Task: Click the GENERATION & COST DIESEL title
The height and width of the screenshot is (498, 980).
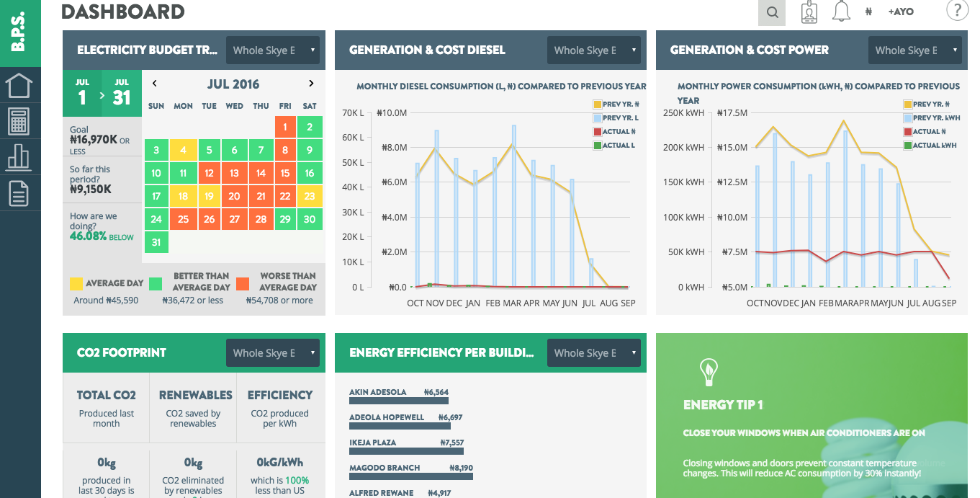Action: click(427, 50)
